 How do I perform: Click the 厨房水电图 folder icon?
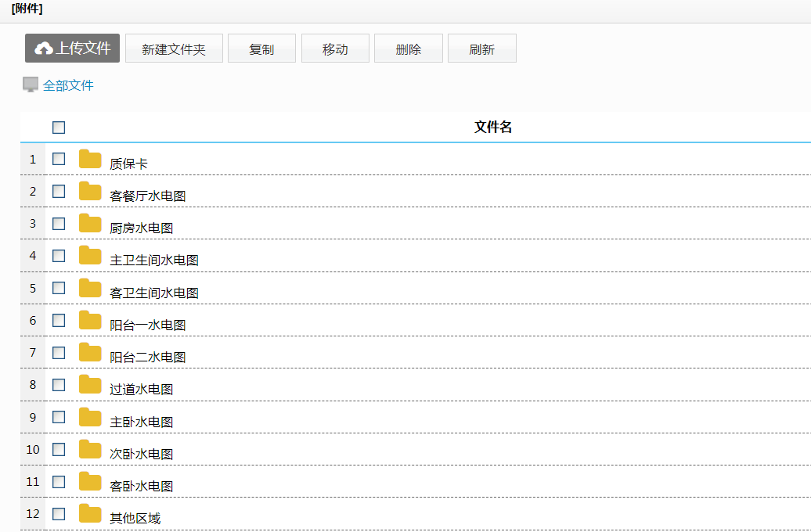pos(90,224)
